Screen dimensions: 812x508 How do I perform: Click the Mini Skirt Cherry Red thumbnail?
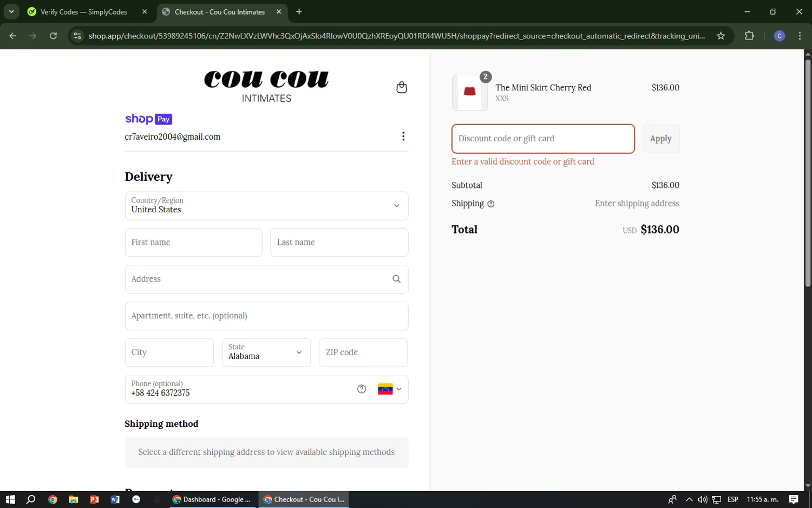pyautogui.click(x=470, y=93)
